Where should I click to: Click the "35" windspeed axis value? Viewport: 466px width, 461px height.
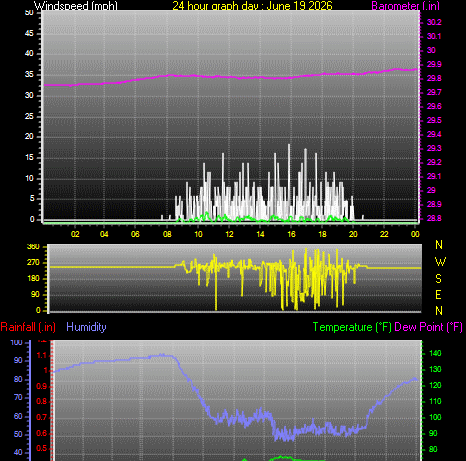coord(29,74)
